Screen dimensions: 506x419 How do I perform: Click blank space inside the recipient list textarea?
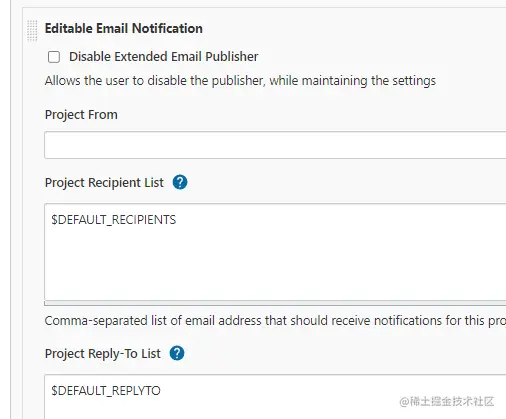coord(275,263)
